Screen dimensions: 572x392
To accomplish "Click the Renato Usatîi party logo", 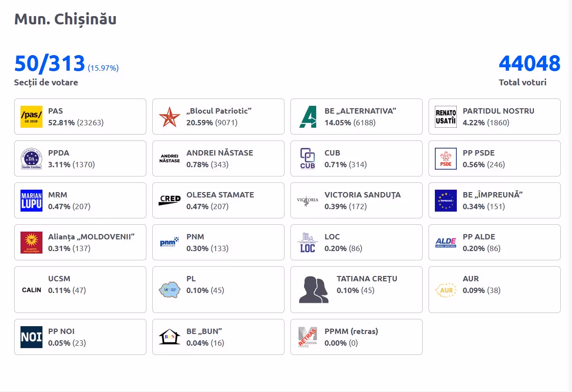I will click(x=446, y=117).
